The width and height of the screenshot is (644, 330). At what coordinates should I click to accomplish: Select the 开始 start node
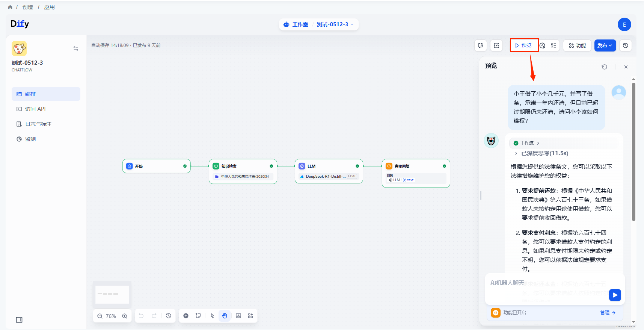click(x=156, y=166)
